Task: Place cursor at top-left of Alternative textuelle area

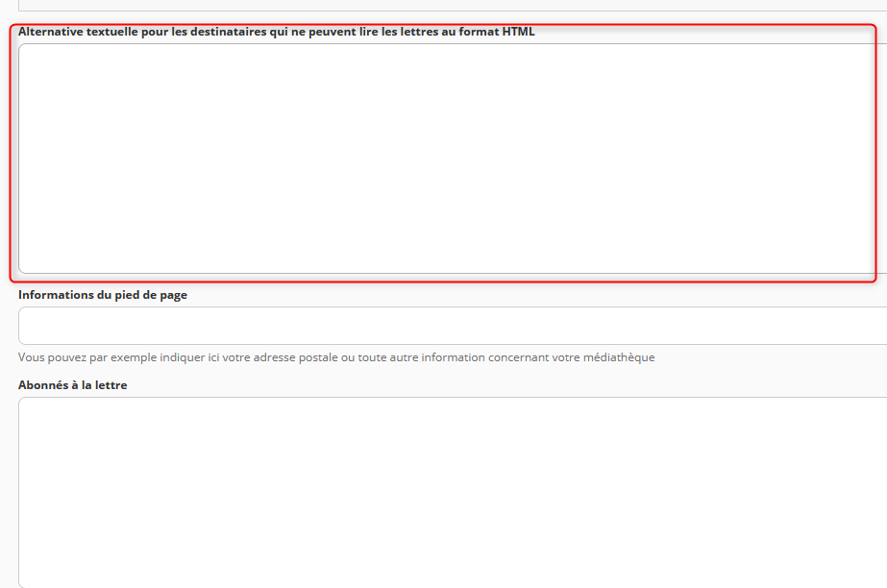Action: (x=29, y=54)
